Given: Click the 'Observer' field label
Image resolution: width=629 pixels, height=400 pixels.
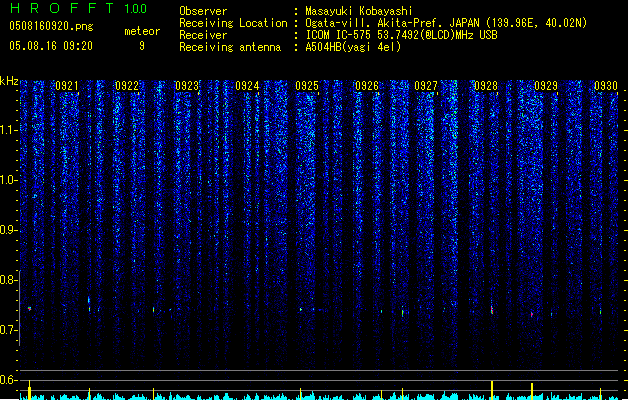Looking at the screenshot, I should 203,11.
